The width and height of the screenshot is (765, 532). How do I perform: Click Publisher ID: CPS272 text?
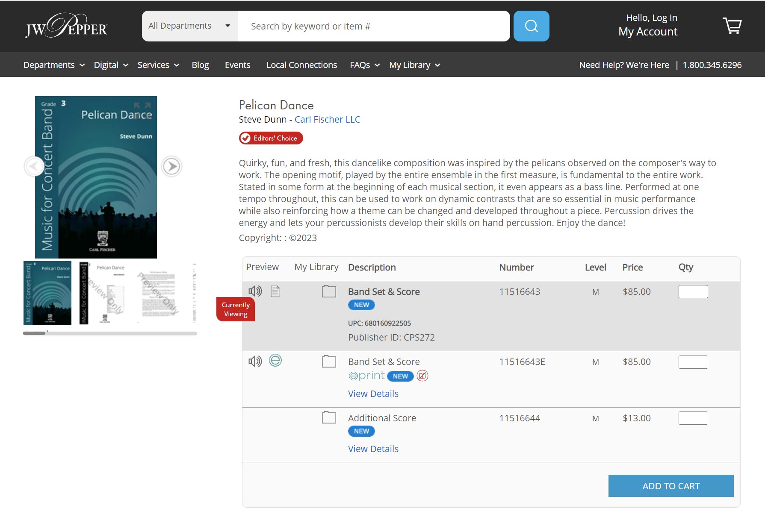tap(391, 338)
